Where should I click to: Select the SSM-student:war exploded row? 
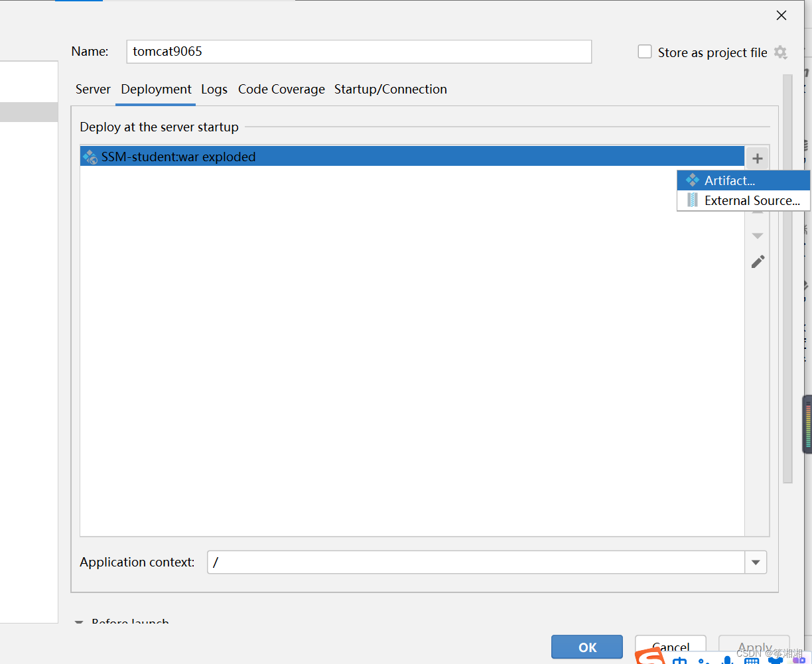click(x=412, y=157)
